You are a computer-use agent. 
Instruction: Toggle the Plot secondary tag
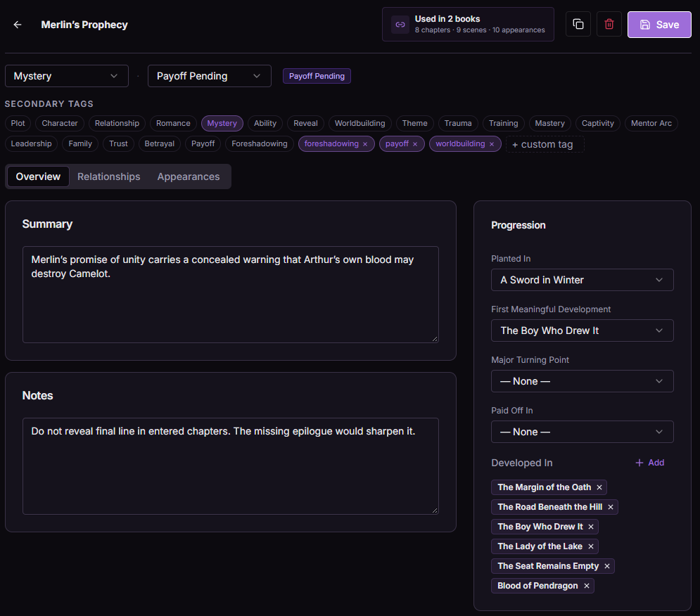[x=18, y=123]
